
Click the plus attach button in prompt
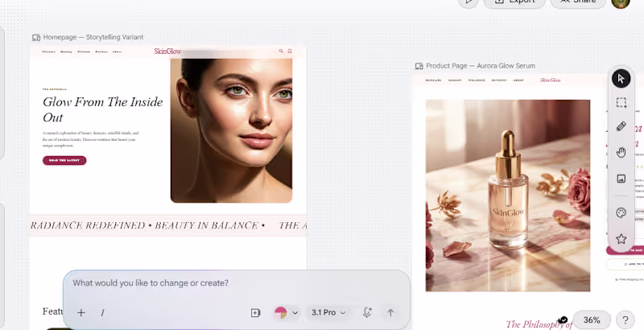point(81,313)
